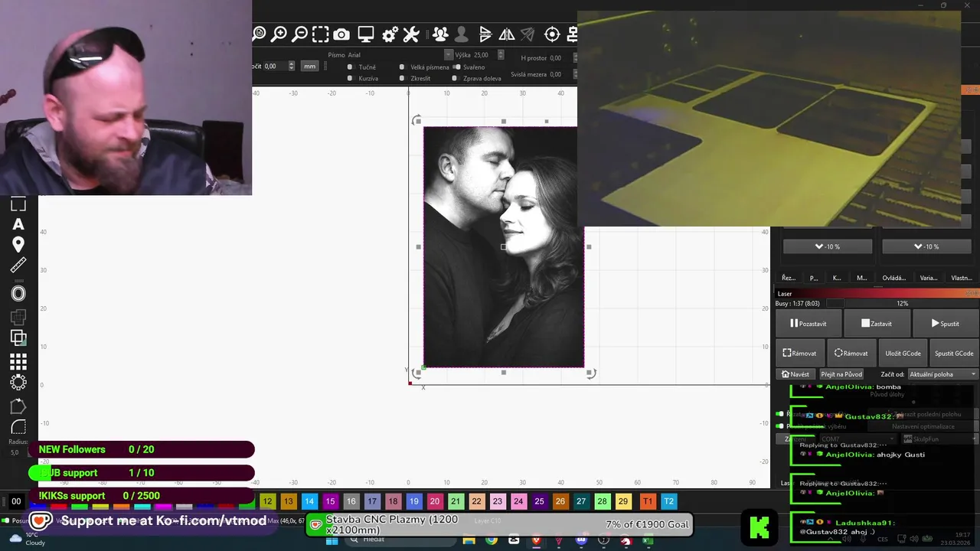Viewport: 980px width, 551px height.
Task: Select layer color swatch 12
Action: tap(267, 501)
